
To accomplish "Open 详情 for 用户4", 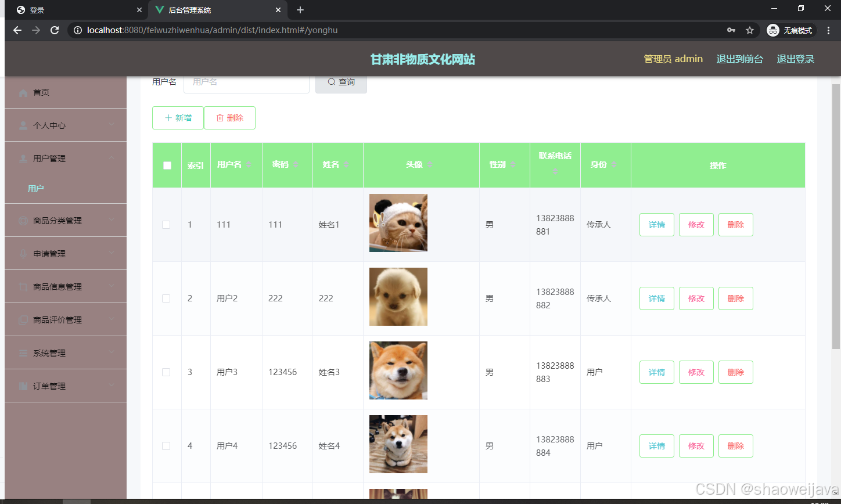I will pyautogui.click(x=657, y=446).
